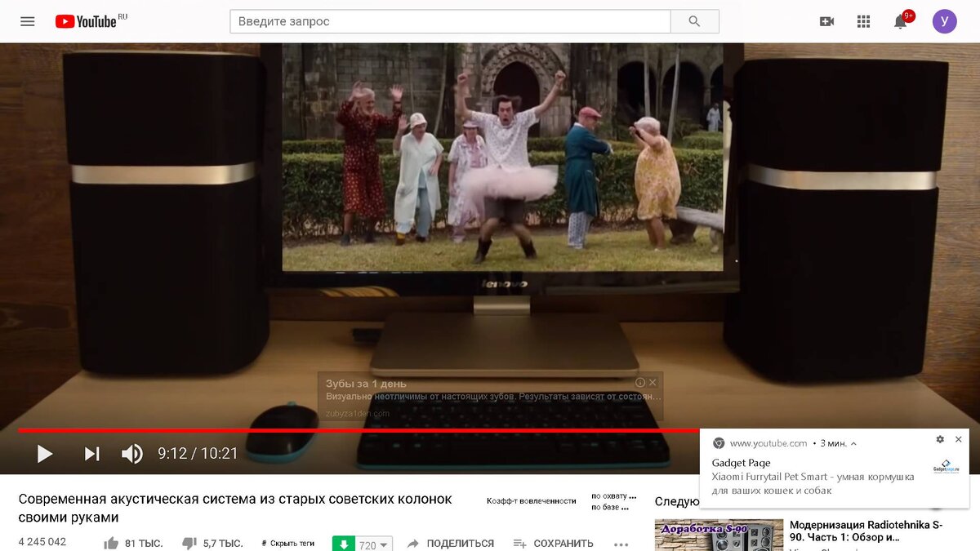Play the video

(x=45, y=454)
